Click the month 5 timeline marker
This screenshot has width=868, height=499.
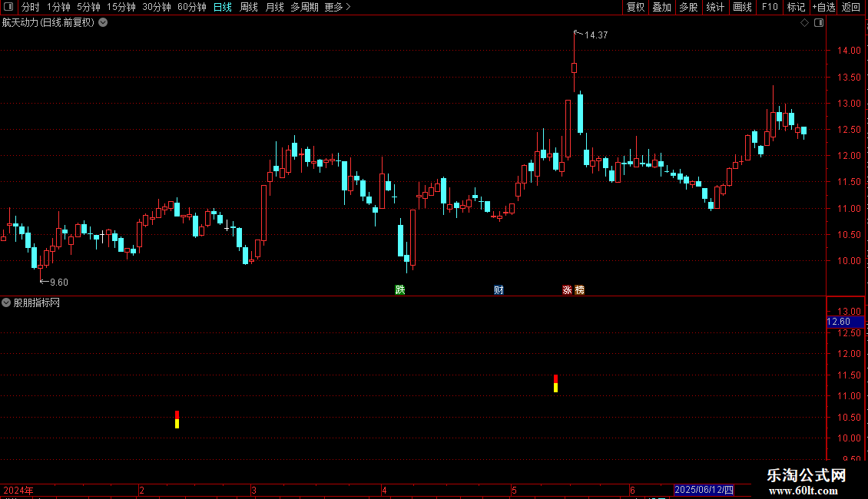tap(514, 490)
